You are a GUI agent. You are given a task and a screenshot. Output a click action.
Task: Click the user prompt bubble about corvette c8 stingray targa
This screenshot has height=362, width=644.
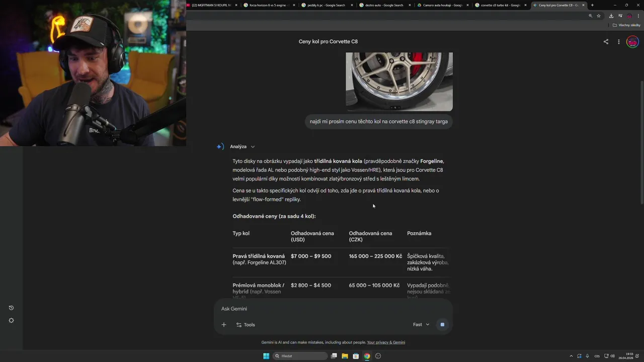click(x=379, y=122)
